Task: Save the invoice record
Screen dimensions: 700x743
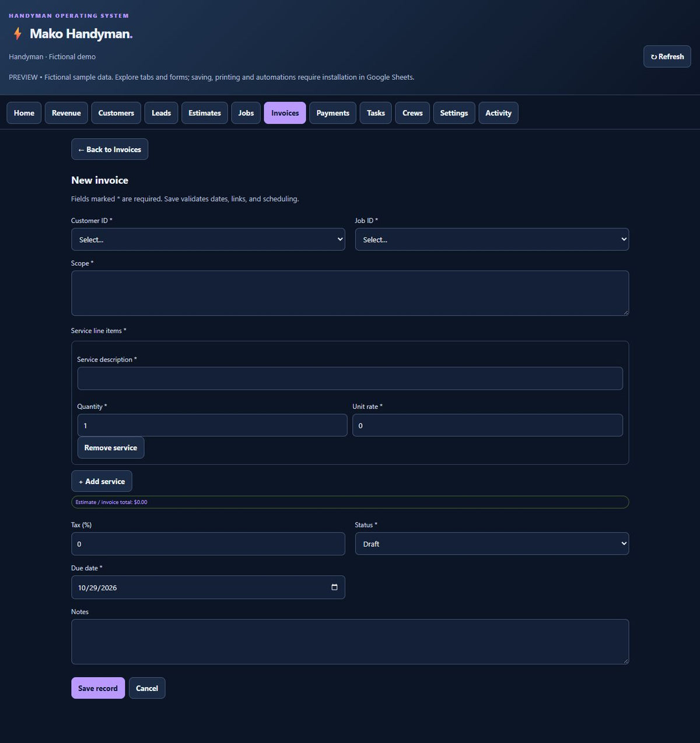Action: (98, 688)
